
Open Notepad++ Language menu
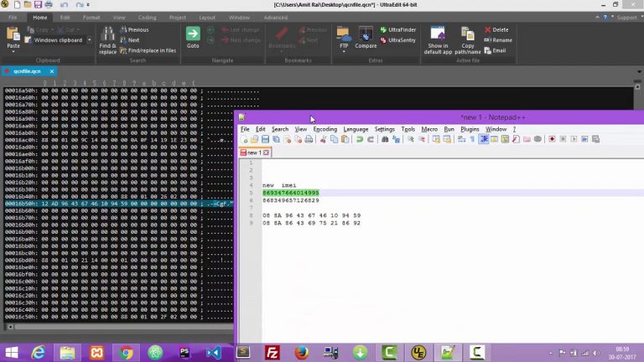click(x=356, y=129)
